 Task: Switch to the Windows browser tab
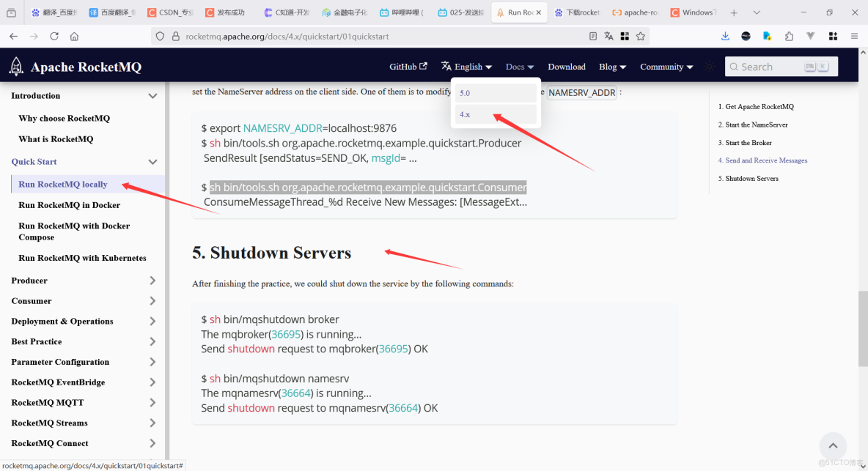(x=694, y=12)
